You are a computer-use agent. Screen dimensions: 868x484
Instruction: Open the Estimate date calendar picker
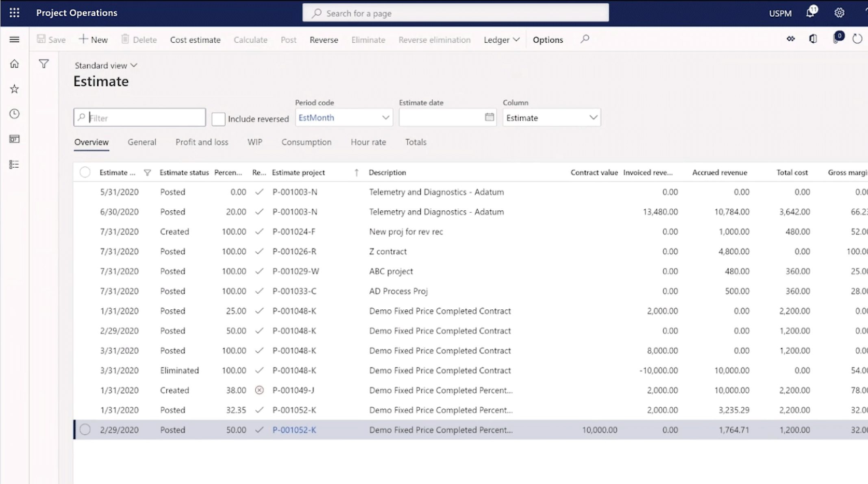(x=488, y=118)
